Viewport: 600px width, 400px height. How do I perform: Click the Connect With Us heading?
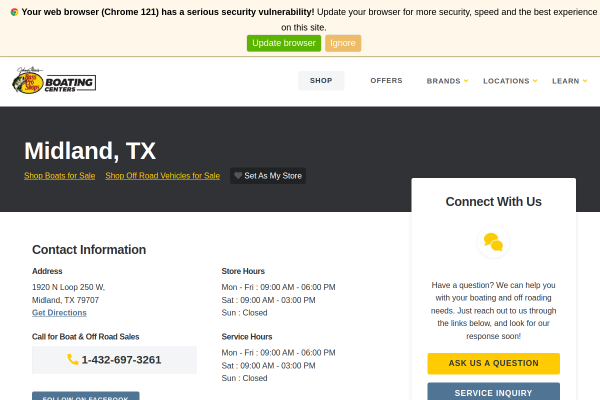click(x=493, y=202)
